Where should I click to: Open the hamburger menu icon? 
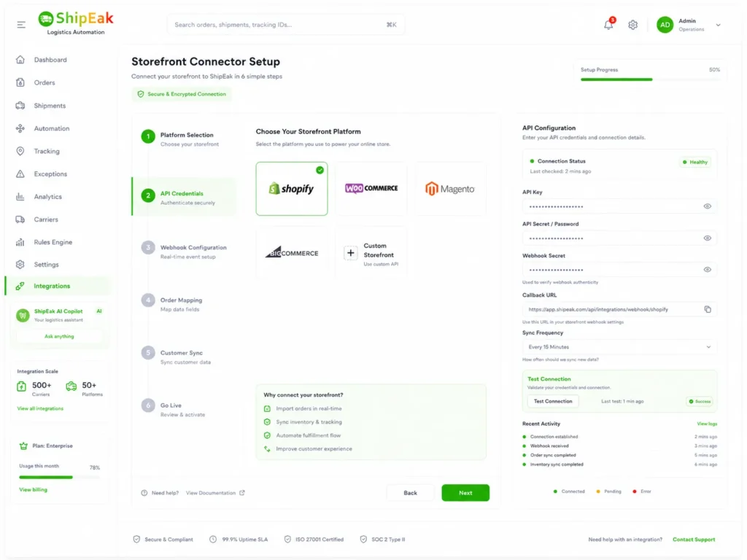[x=21, y=25]
